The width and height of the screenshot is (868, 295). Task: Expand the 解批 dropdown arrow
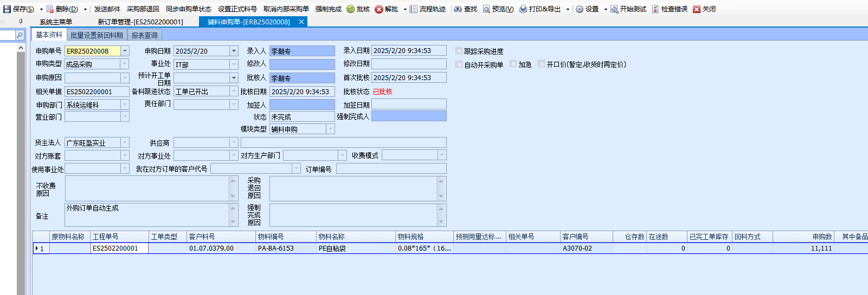click(405, 9)
